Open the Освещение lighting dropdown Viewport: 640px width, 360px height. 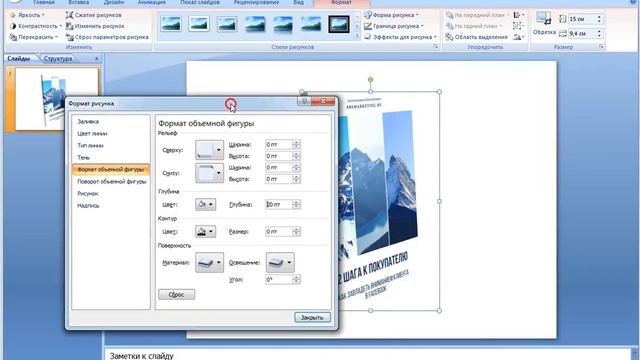coord(280,263)
